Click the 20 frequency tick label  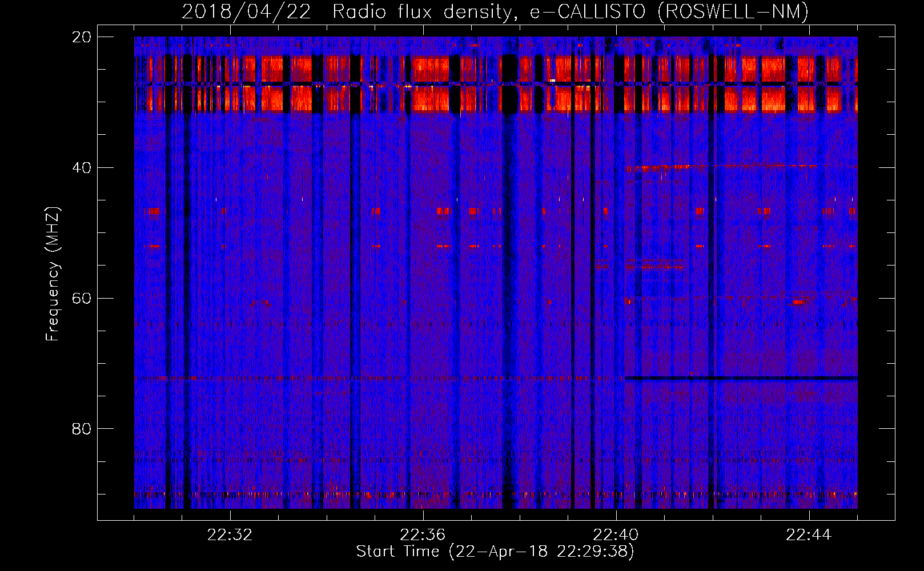pos(81,37)
